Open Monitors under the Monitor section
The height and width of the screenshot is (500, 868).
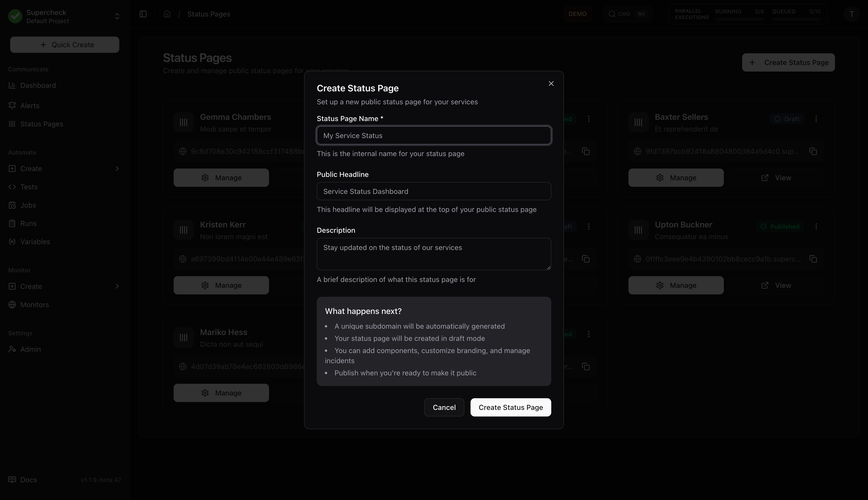click(x=34, y=305)
